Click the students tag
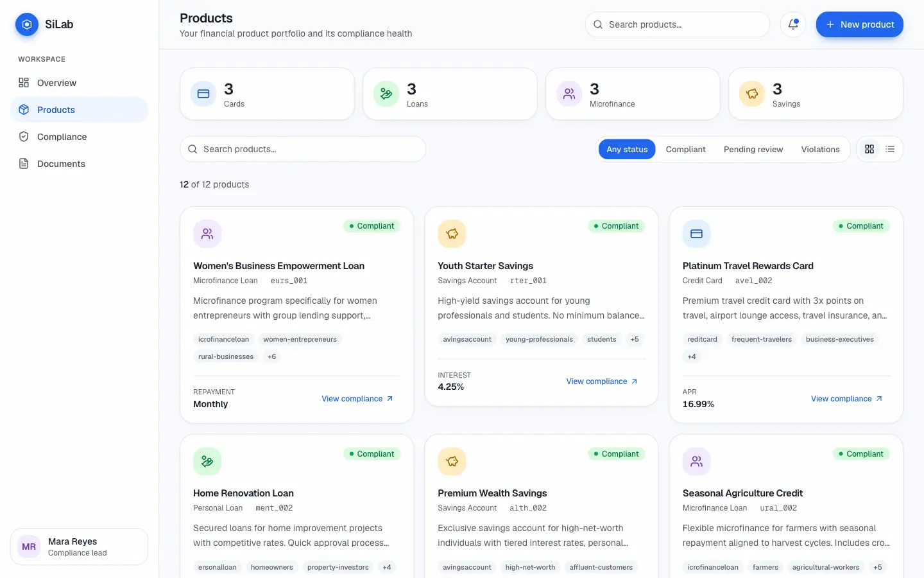924x578 pixels. pyautogui.click(x=601, y=339)
